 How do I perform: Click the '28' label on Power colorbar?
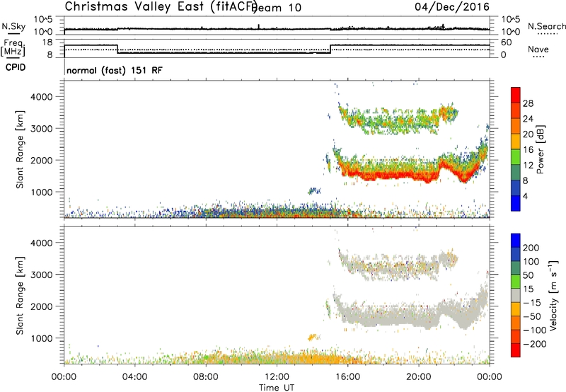(528, 103)
